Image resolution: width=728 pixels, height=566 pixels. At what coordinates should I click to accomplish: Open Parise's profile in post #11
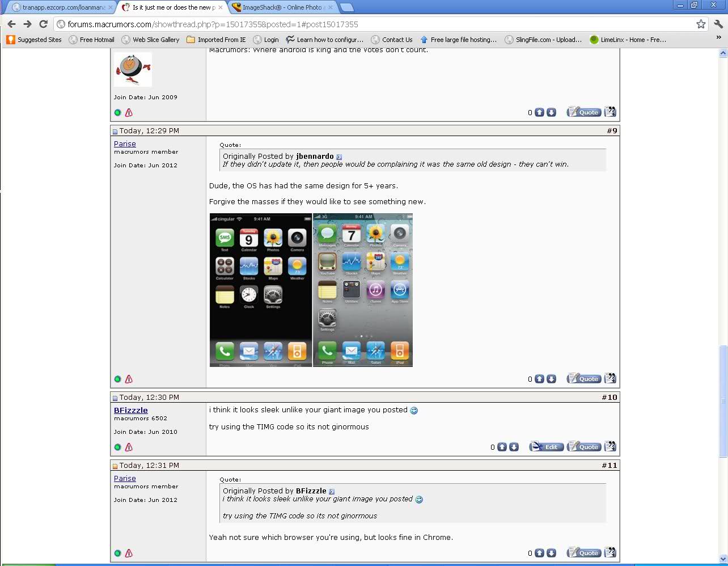click(125, 479)
